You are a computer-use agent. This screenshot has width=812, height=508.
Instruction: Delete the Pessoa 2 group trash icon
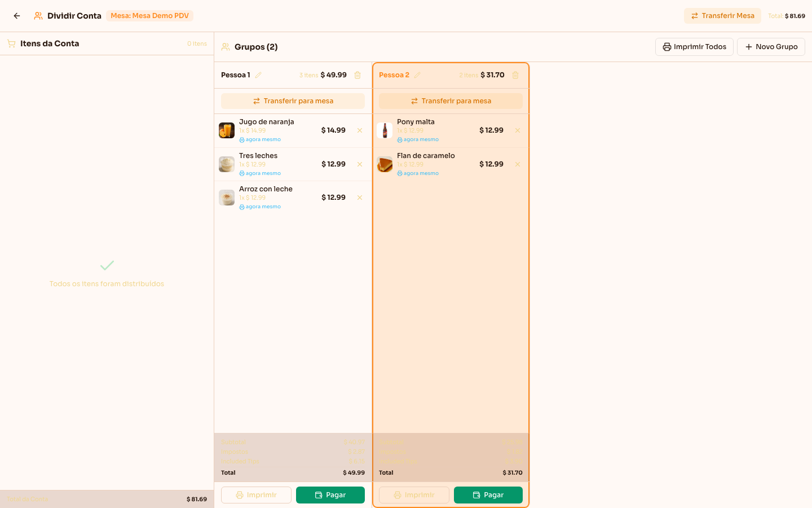tap(515, 75)
